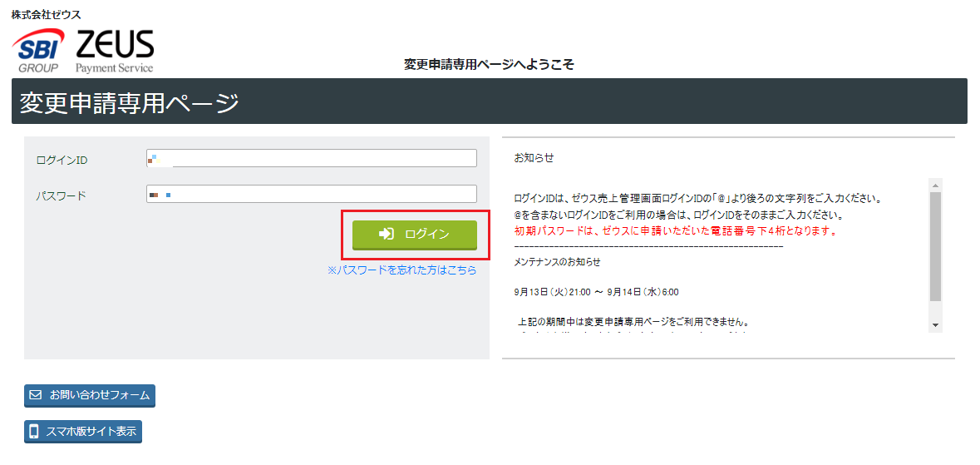Click the notice scrollbar down arrow
Viewport: 980px width, 465px height.
[935, 324]
